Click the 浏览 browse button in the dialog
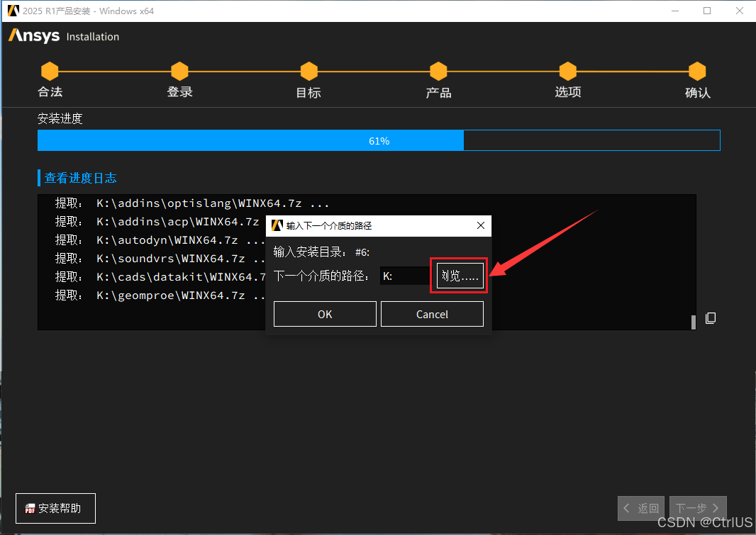 [x=460, y=276]
